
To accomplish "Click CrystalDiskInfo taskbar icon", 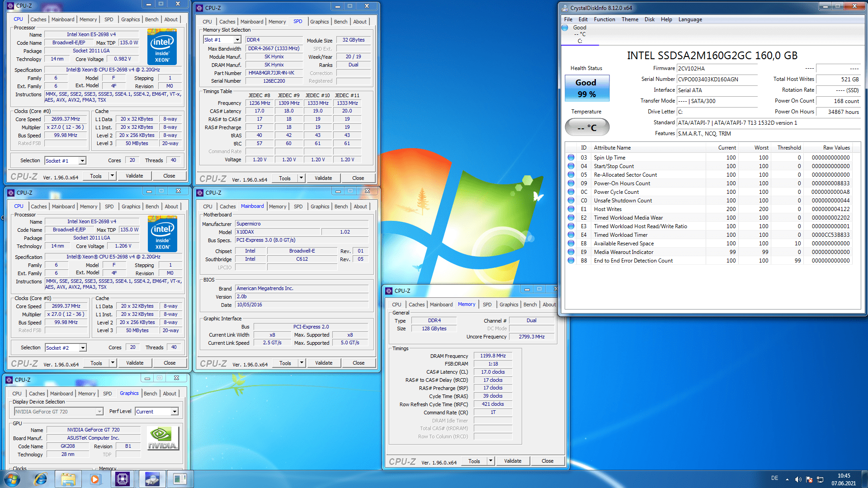I will (x=152, y=479).
